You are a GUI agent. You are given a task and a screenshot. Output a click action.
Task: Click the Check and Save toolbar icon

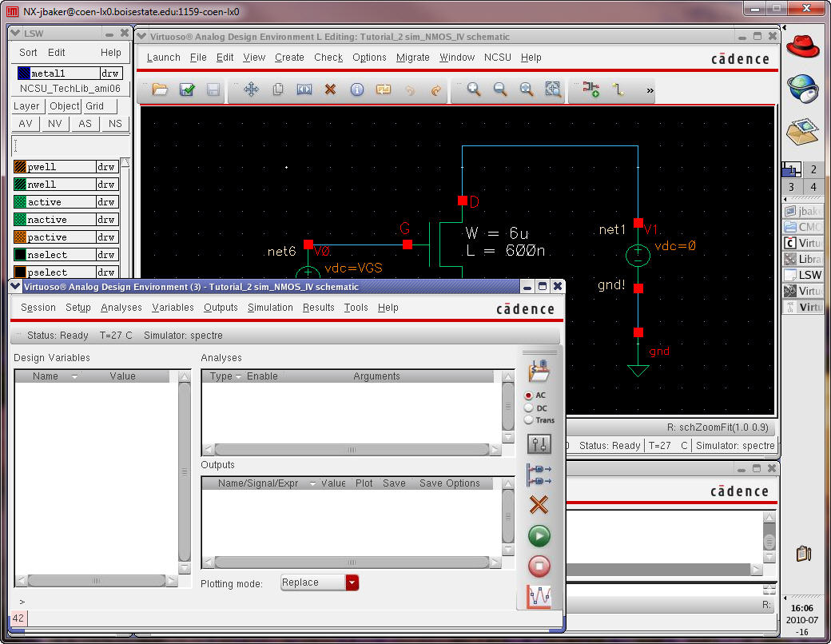click(187, 90)
